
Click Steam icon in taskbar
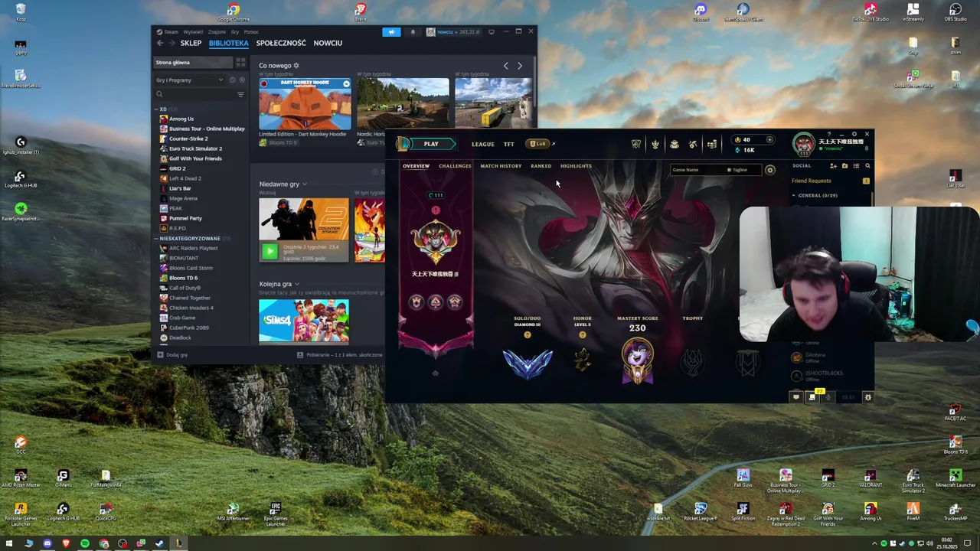[x=159, y=543]
